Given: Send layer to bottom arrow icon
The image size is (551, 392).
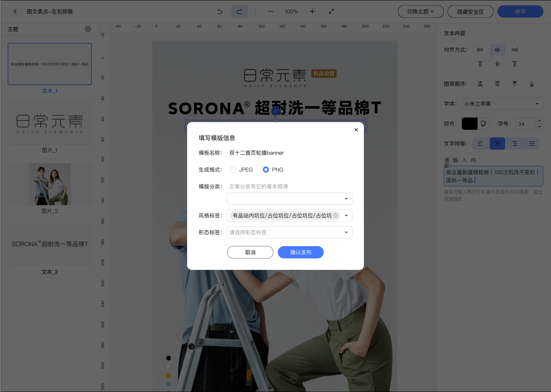Looking at the screenshot, I should coord(532,84).
